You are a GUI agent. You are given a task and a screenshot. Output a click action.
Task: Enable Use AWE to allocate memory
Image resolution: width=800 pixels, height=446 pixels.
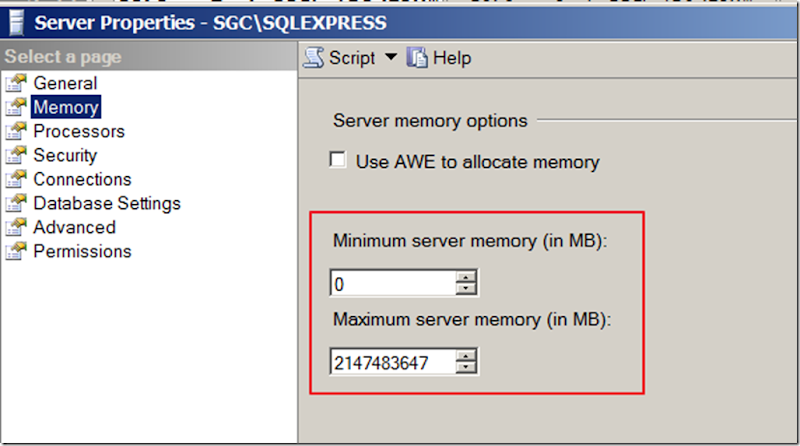[339, 161]
